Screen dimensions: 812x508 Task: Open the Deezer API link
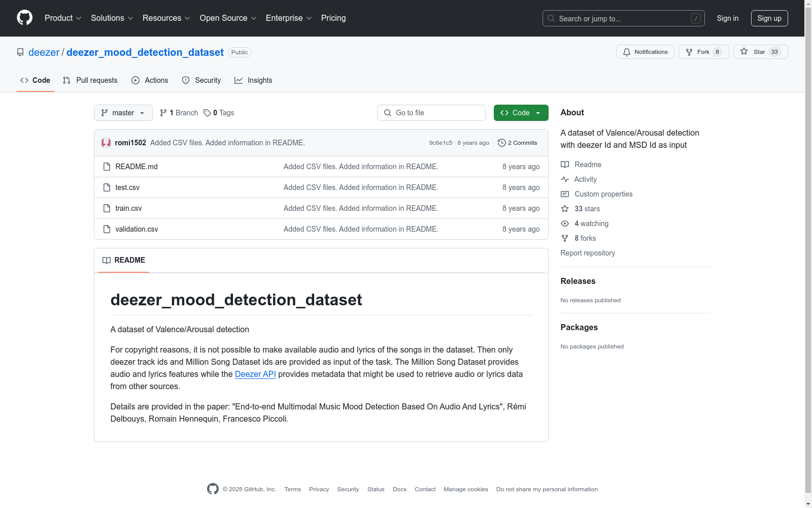pyautogui.click(x=255, y=374)
